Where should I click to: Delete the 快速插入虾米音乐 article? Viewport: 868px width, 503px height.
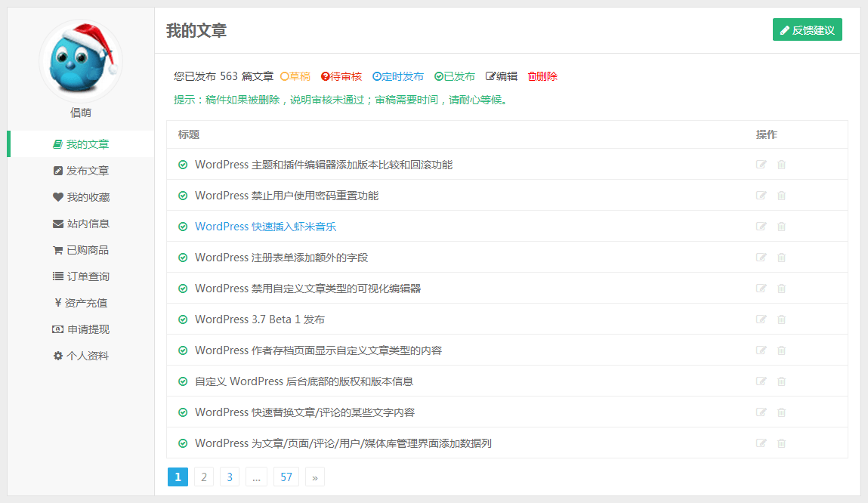781,227
